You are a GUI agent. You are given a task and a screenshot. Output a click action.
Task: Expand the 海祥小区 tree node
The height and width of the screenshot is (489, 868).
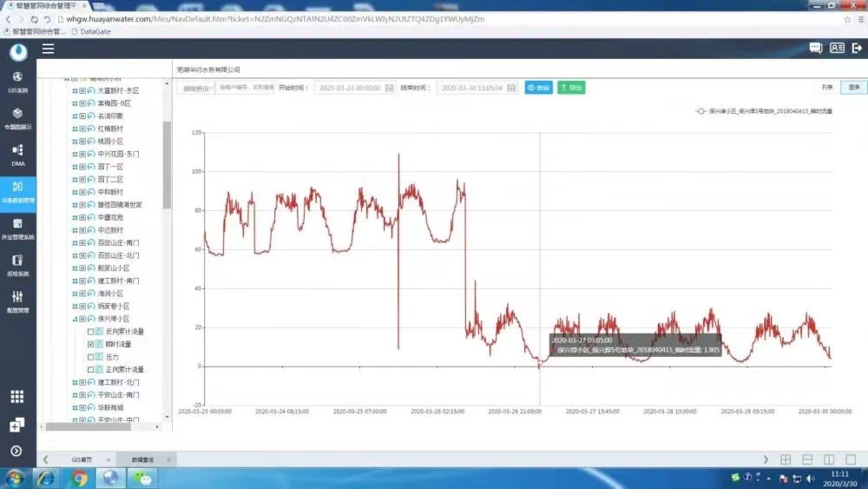tap(75, 294)
